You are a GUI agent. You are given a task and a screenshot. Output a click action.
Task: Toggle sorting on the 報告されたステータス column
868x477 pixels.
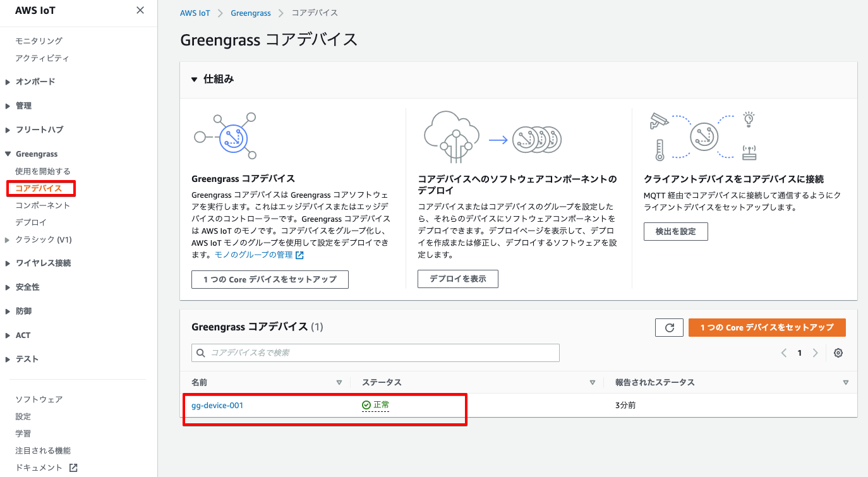pyautogui.click(x=845, y=382)
